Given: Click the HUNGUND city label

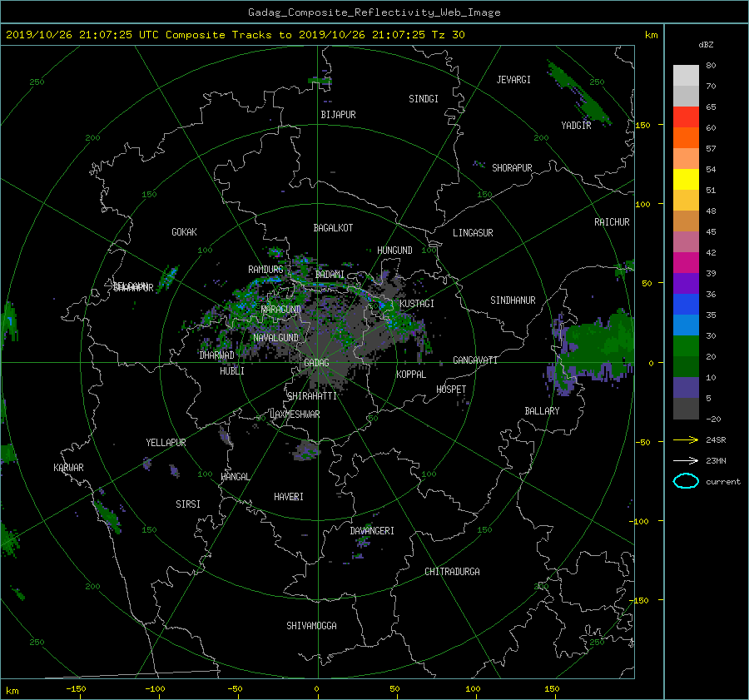Looking at the screenshot, I should 394,251.
